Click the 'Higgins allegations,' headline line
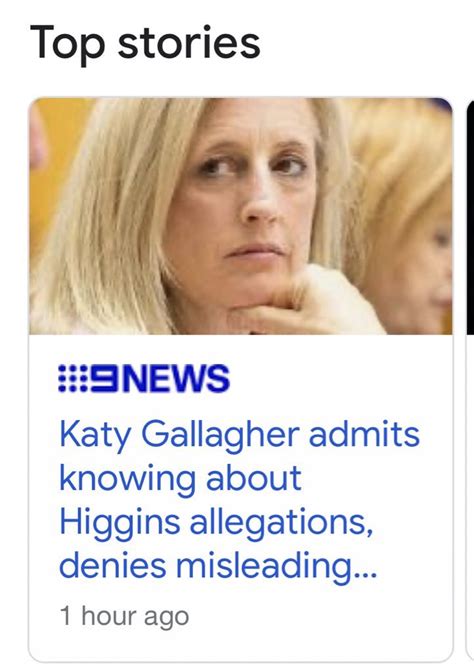474x672 pixels. pos(216,523)
